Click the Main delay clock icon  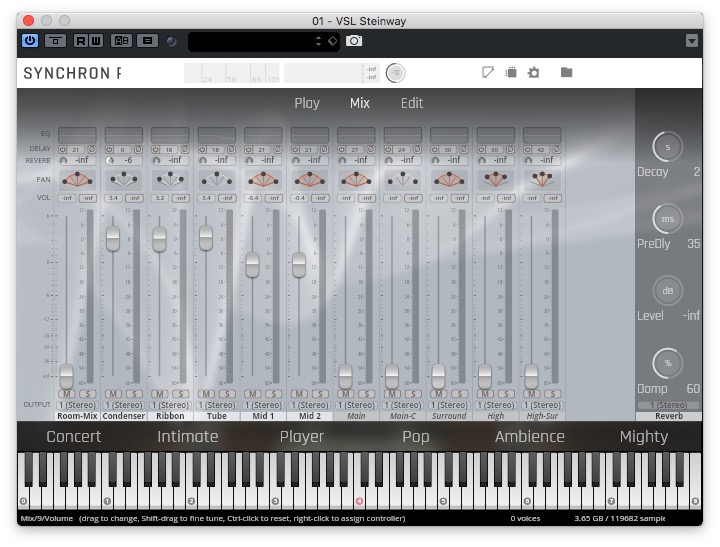point(341,149)
